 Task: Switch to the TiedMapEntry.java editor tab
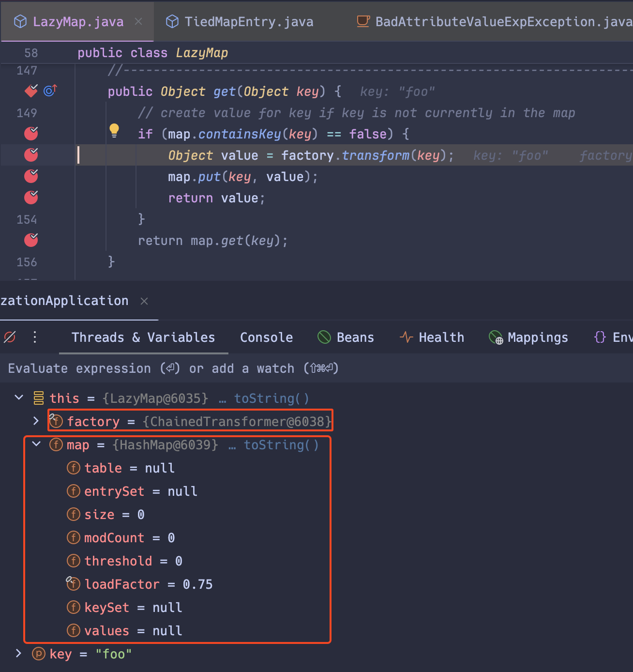click(248, 21)
